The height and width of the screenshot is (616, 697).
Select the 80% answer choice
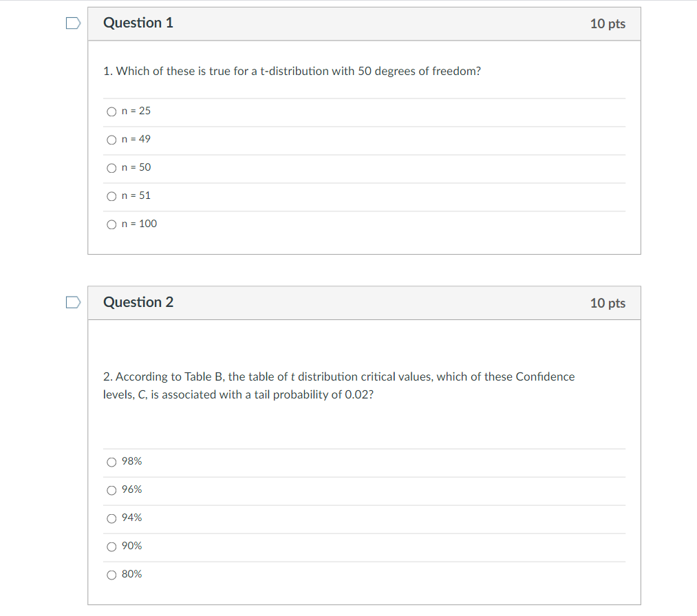(x=111, y=574)
